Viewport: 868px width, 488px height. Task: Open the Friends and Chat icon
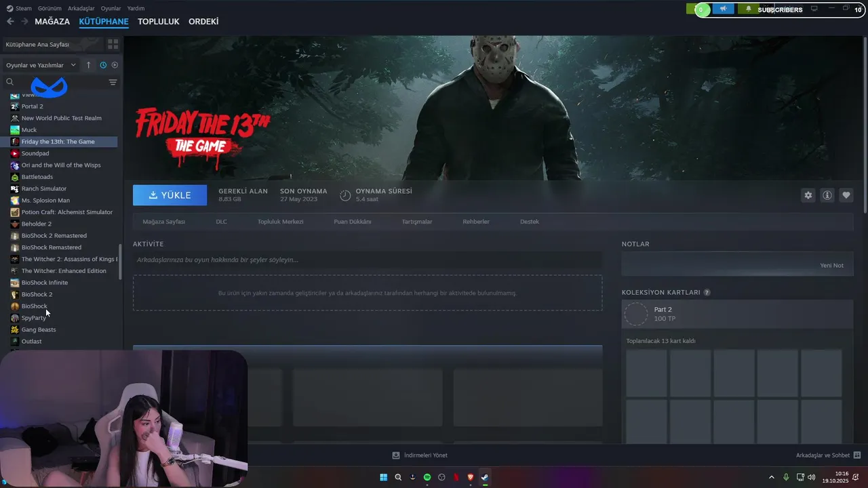[x=857, y=455]
